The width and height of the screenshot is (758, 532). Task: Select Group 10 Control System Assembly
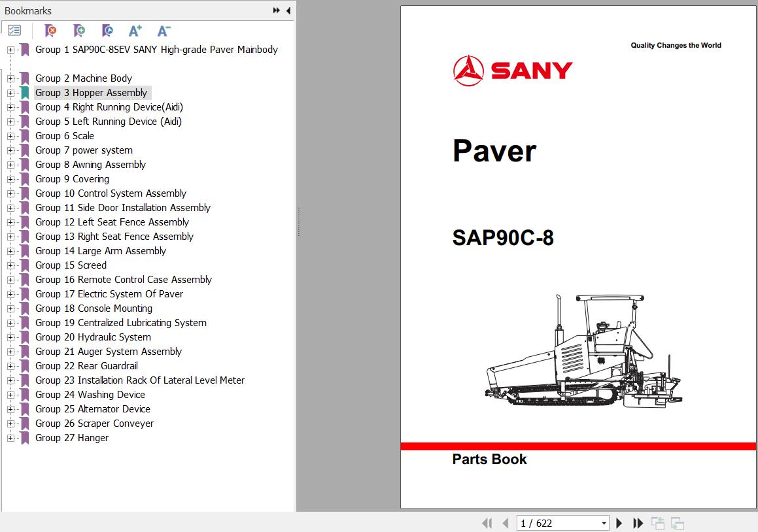111,193
